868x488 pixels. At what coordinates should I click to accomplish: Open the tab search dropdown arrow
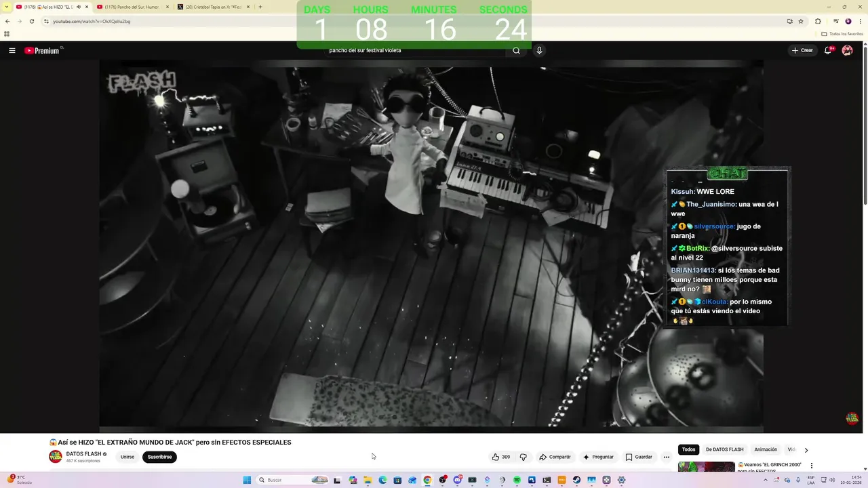7,7
